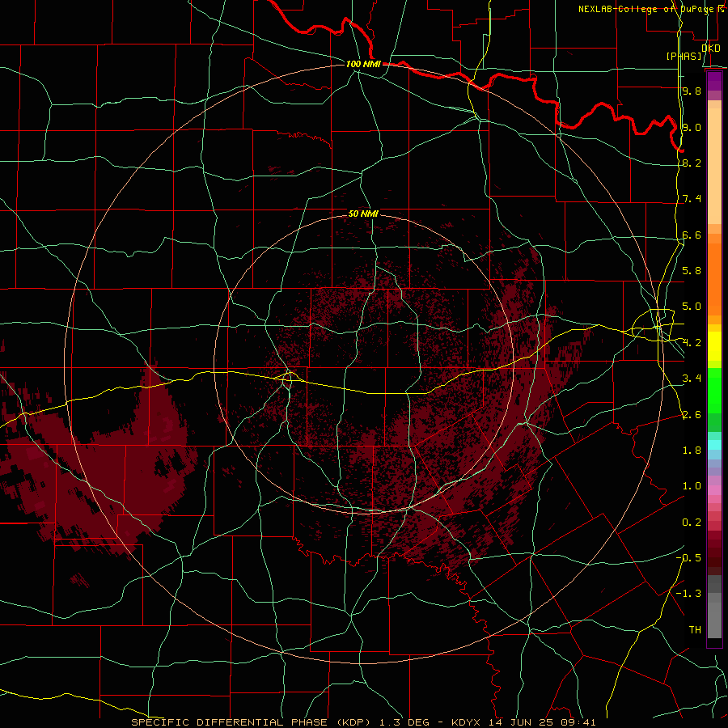Click the 9.8 value on the scale
Image resolution: width=728 pixels, height=728 pixels.
692,91
